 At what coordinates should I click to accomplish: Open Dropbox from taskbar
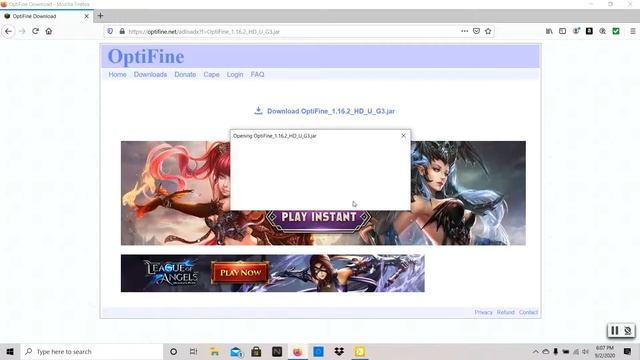(x=339, y=351)
